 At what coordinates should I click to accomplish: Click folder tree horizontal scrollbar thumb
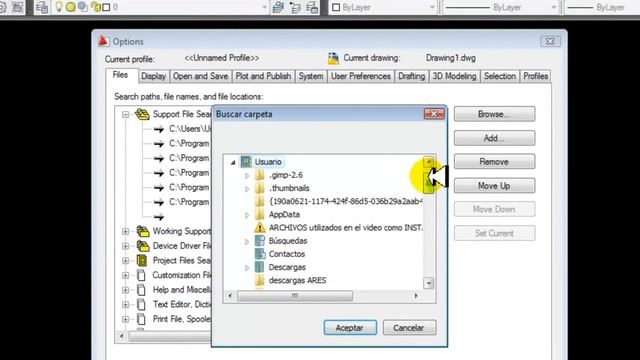[295, 296]
